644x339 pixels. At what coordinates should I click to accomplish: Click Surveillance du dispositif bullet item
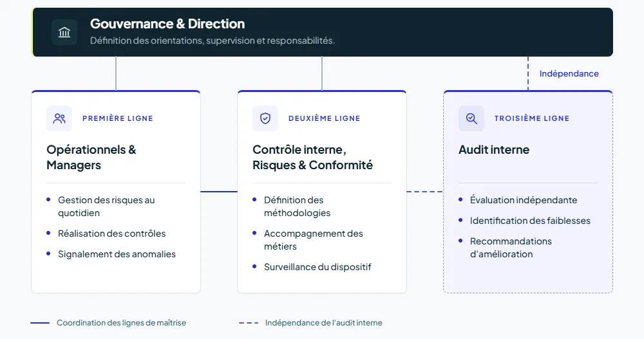pos(317,267)
